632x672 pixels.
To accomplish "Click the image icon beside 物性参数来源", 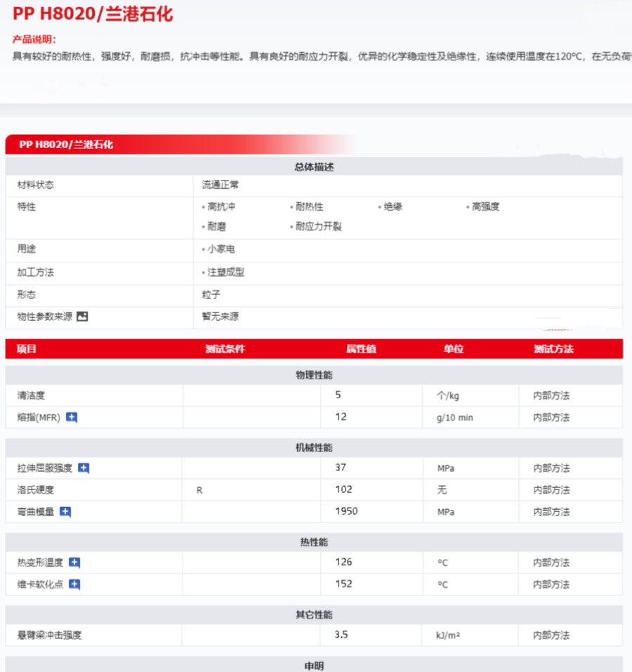I will click(82, 316).
